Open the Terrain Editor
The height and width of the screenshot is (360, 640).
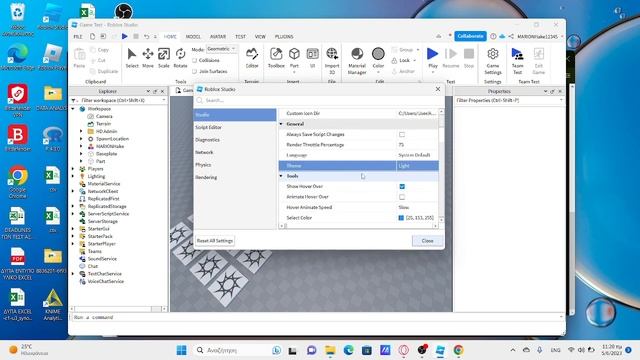pos(252,58)
